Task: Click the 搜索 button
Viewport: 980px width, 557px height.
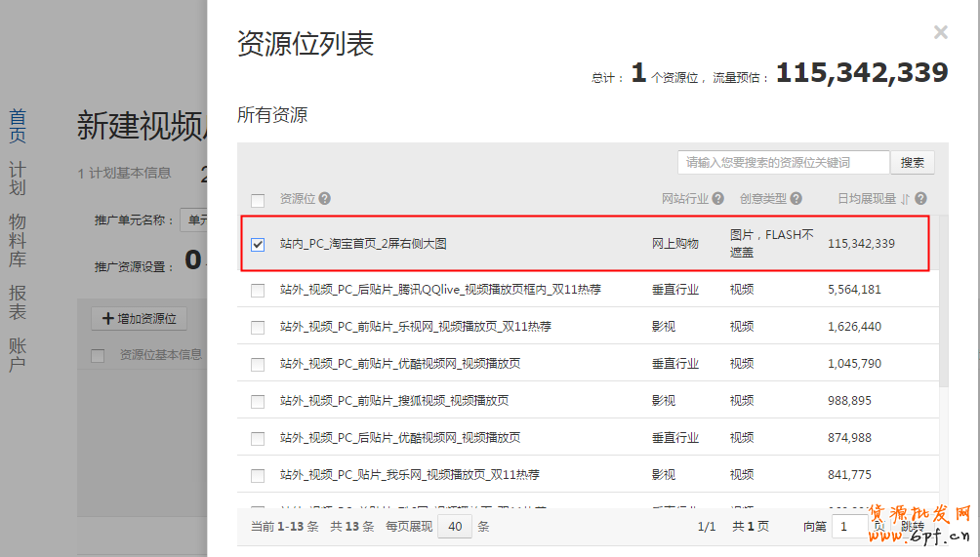Action: click(x=913, y=162)
